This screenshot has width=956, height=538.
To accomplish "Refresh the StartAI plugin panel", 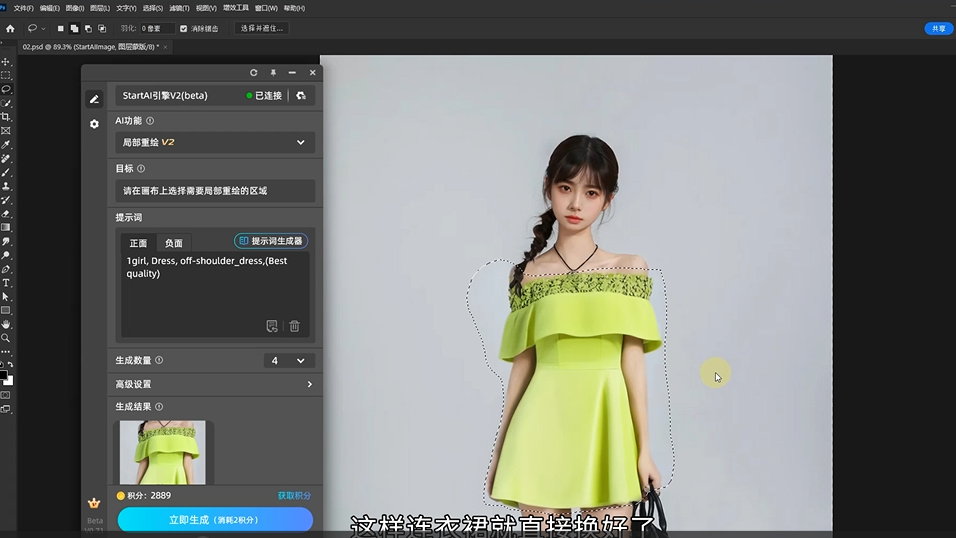I will pyautogui.click(x=254, y=73).
